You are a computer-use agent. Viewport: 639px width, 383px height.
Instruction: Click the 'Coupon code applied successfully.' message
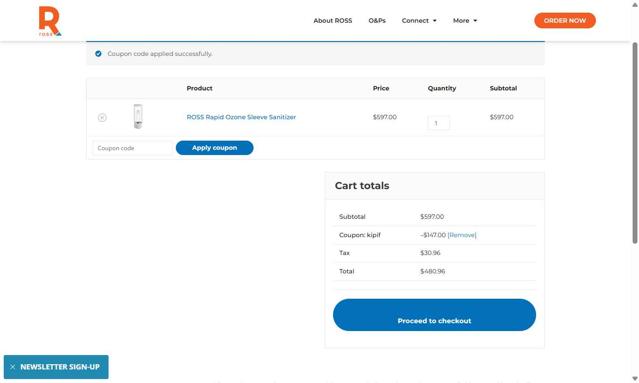(x=160, y=54)
